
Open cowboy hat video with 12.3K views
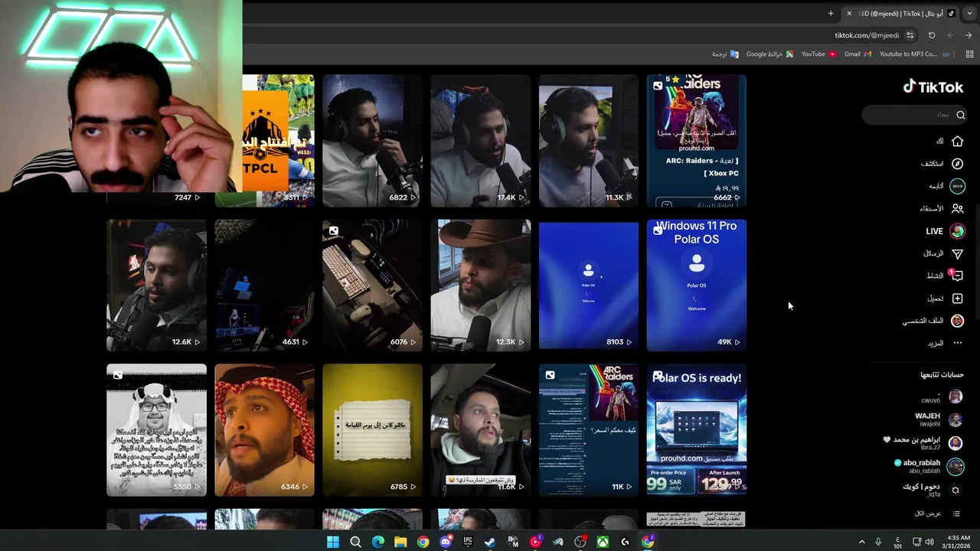pos(481,285)
